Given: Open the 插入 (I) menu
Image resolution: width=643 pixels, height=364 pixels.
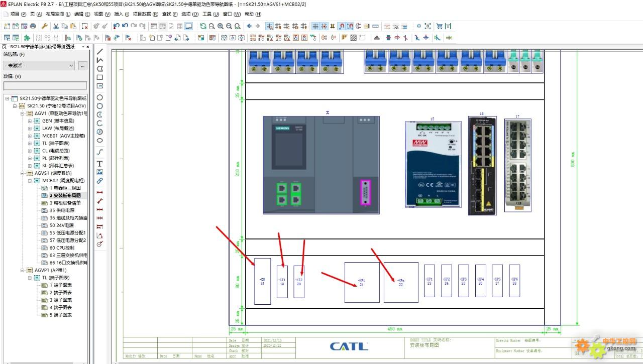Looking at the screenshot, I should tap(122, 14).
